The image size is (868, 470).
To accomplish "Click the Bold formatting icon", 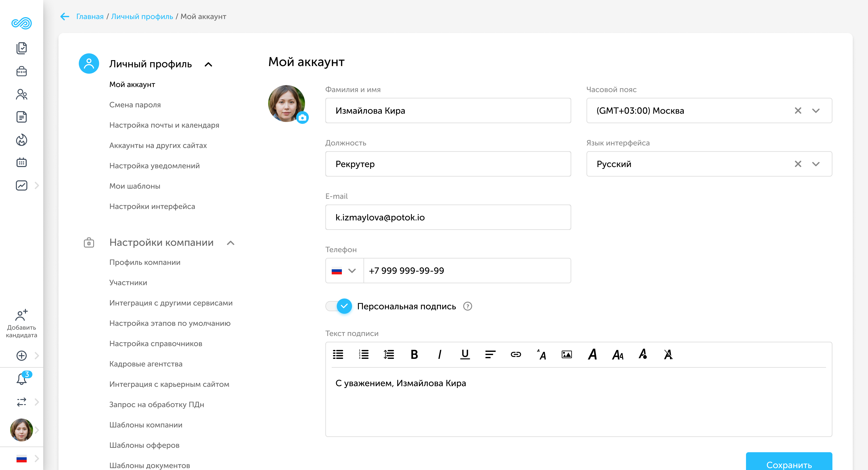I will (414, 354).
